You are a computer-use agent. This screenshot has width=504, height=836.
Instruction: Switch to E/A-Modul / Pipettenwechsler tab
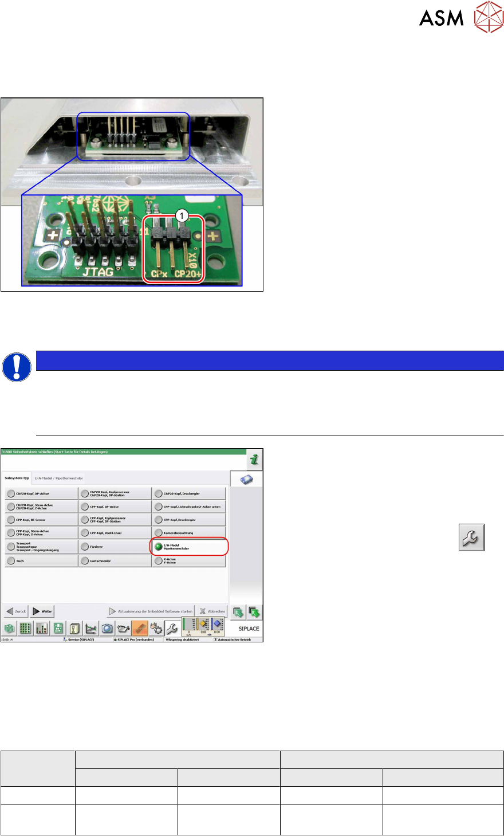[x=59, y=478]
